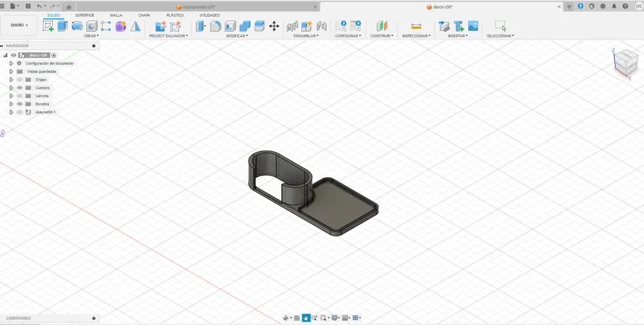Screen dimensions: 644x325
Task: Activate disco v36 component radio button
Action: [54, 55]
